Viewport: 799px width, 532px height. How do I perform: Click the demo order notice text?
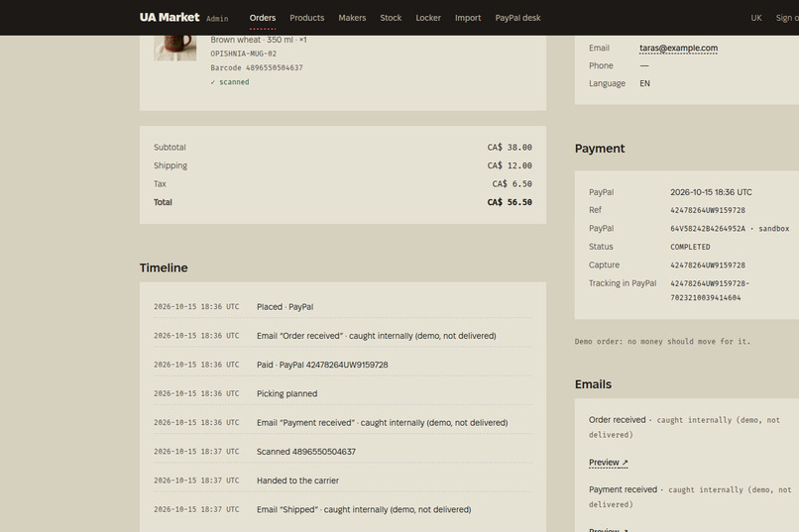[x=662, y=342]
